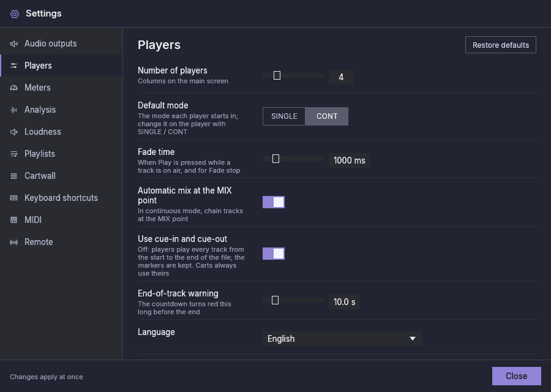Click the Default mode label
Screen dimensions: 551x392
point(163,105)
